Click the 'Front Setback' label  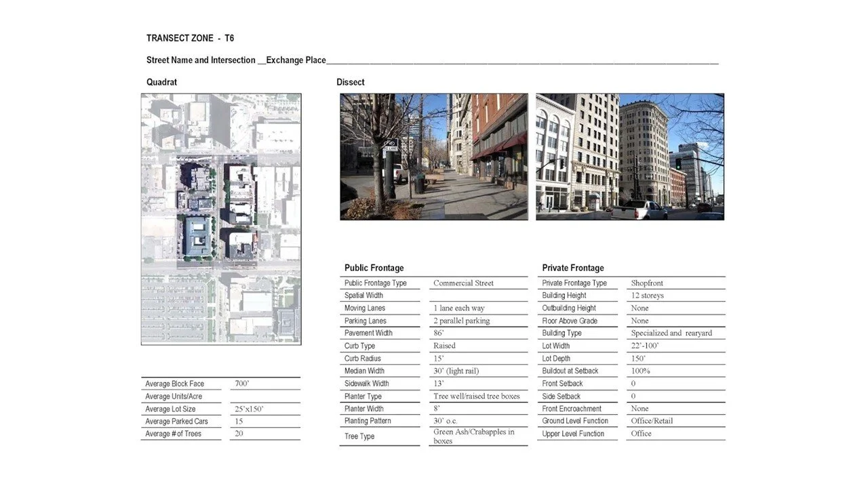coord(561,384)
